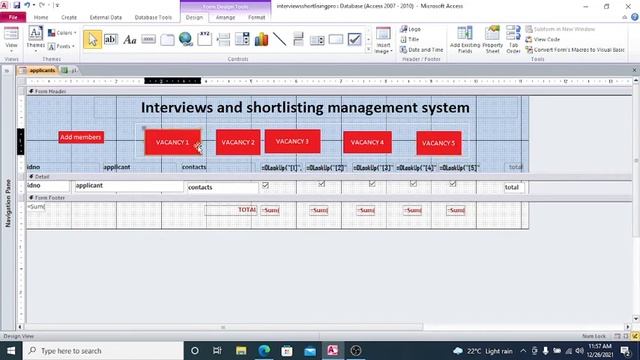Select the VACANCY 5 button

[439, 143]
